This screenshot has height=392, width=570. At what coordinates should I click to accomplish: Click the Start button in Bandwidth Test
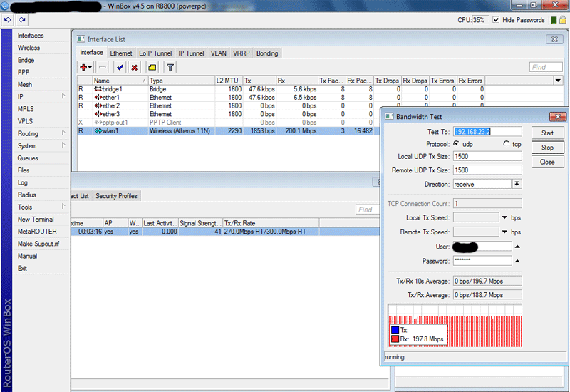click(547, 133)
